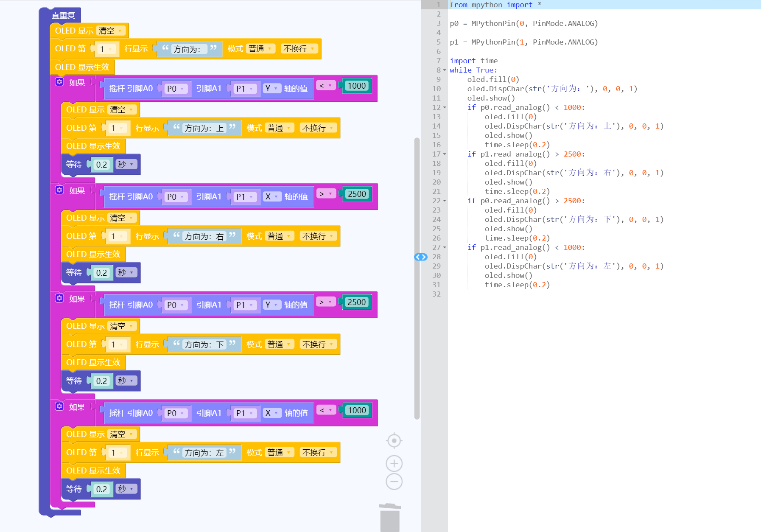Click the center workspace crosshair icon
This screenshot has height=532, width=761.
tap(394, 441)
